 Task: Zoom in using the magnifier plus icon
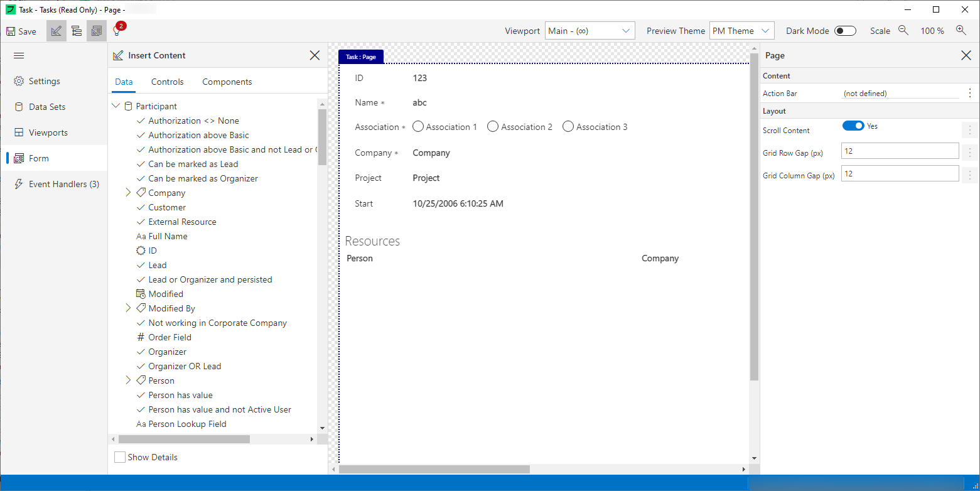point(961,30)
